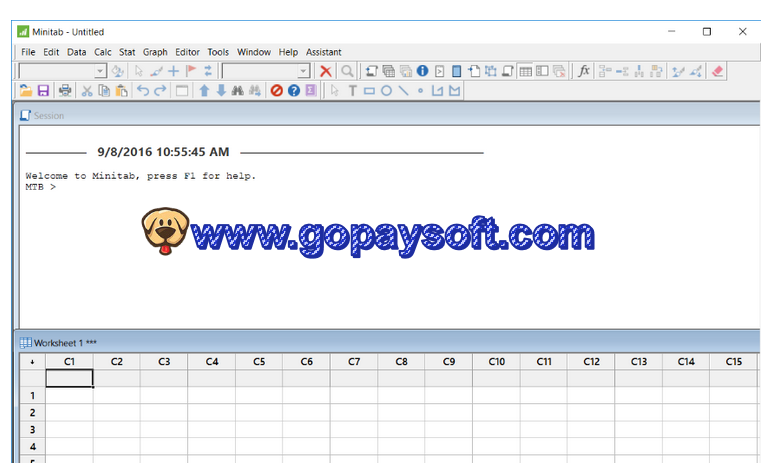Click the Worksheet 1 window title bar
Image resolution: width=784 pixels, height=463 pixels.
tap(388, 343)
